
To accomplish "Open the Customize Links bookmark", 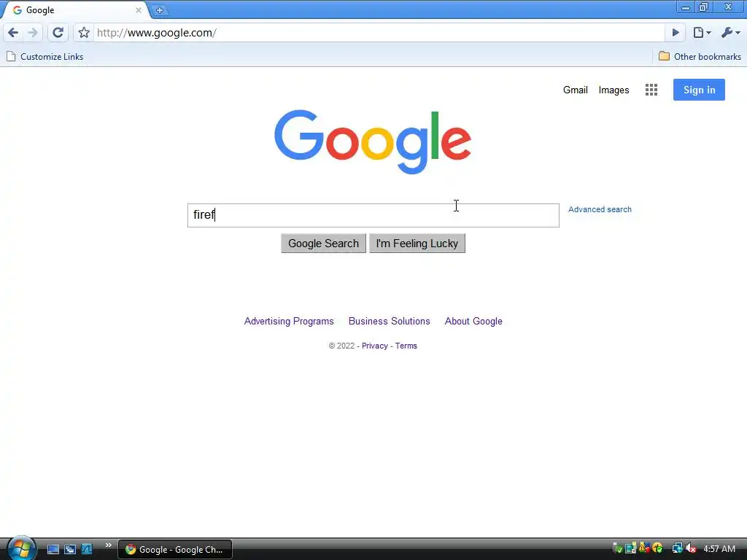I will point(44,57).
